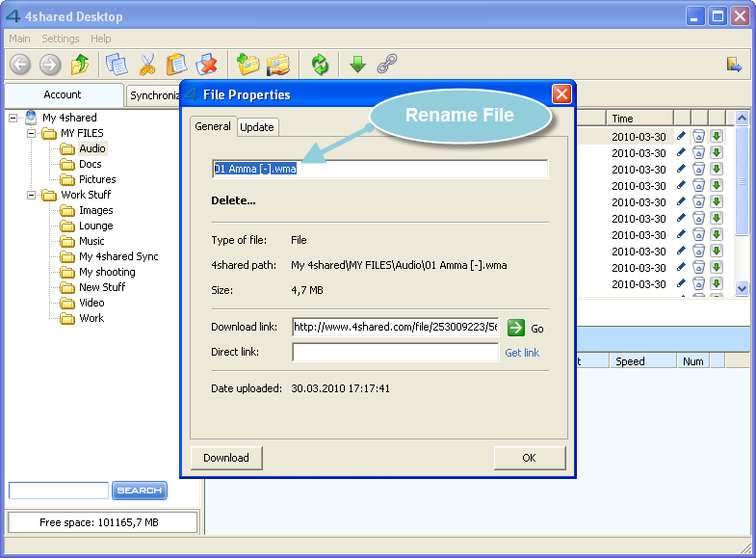Viewport: 756px width, 558px height.
Task: Click the chain link toolbar icon
Action: (x=387, y=64)
